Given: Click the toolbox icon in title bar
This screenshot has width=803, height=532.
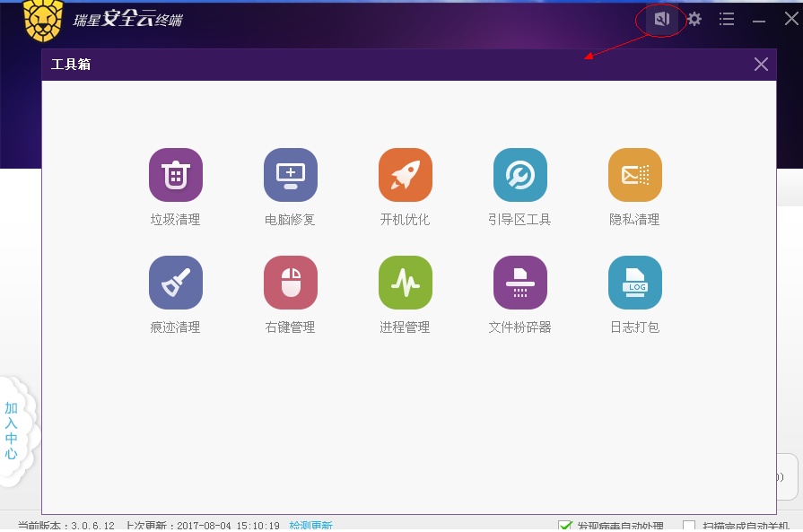Looking at the screenshot, I should pos(661,20).
